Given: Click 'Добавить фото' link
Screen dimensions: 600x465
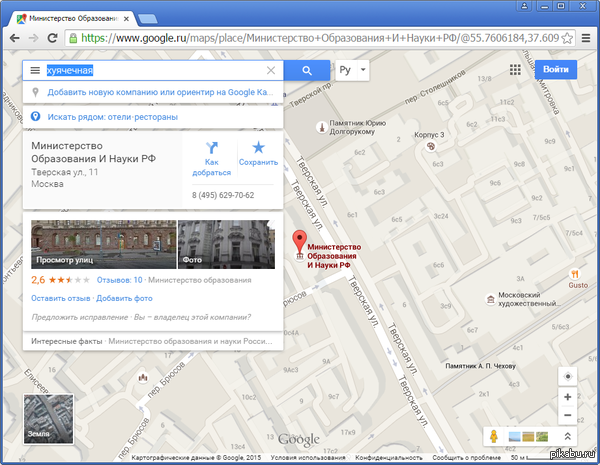Looking at the screenshot, I should [124, 298].
